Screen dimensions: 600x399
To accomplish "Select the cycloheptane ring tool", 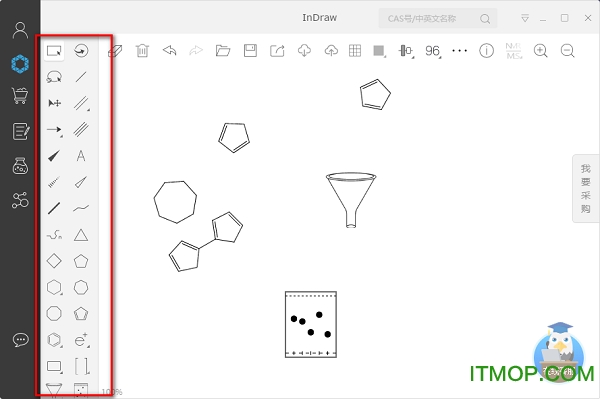I will [x=81, y=287].
